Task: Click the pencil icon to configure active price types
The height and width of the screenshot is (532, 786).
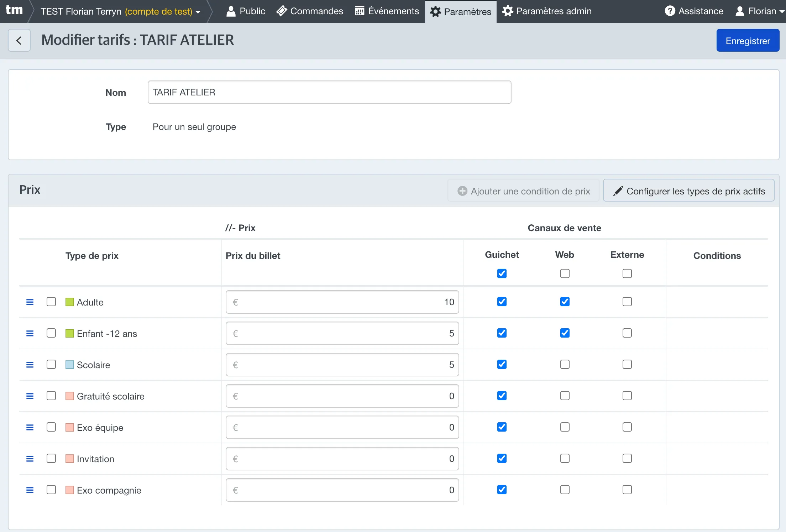Action: point(618,191)
